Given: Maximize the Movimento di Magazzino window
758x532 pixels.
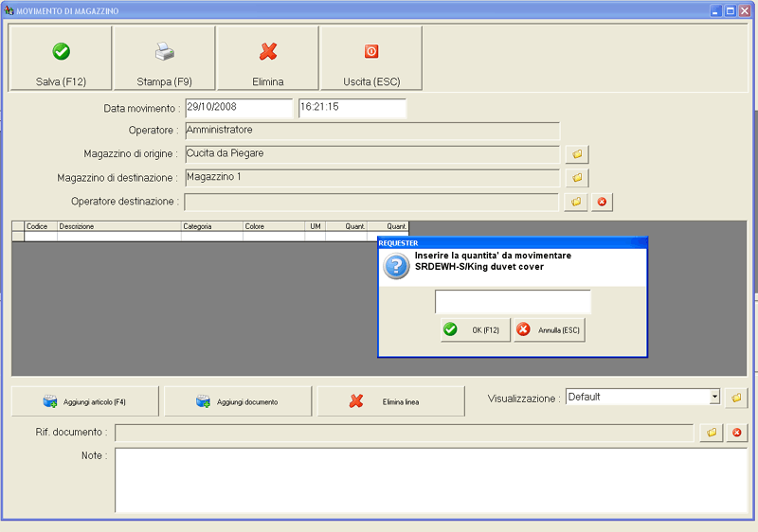Looking at the screenshot, I should (x=731, y=10).
